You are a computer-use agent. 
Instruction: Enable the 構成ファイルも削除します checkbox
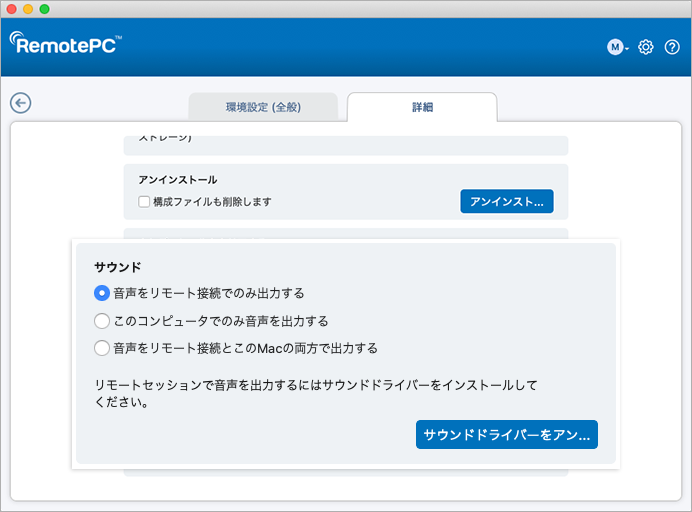pos(145,202)
